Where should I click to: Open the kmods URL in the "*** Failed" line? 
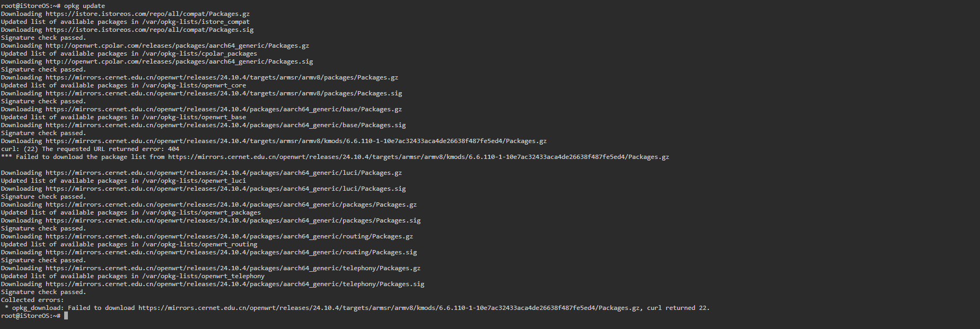[x=418, y=157]
